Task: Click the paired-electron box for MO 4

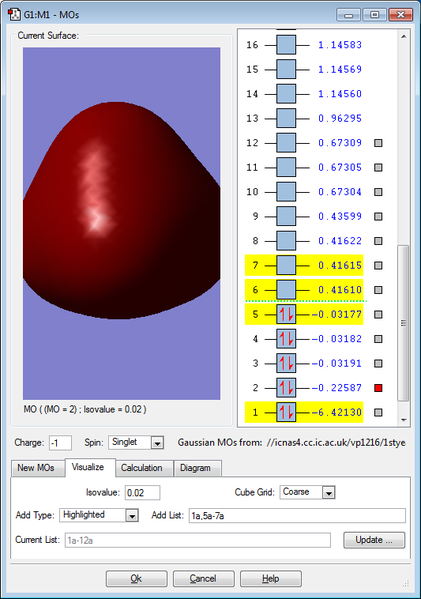Action: coord(286,339)
